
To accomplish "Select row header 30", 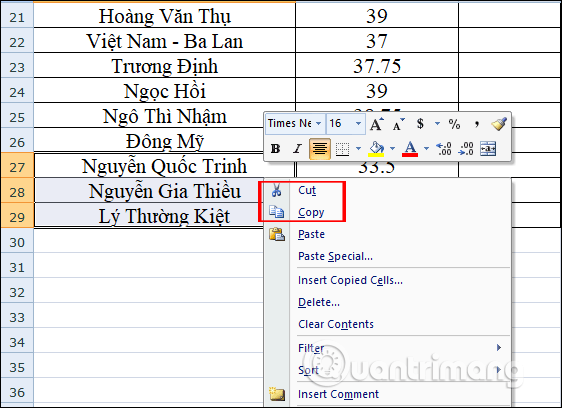I will (17, 241).
